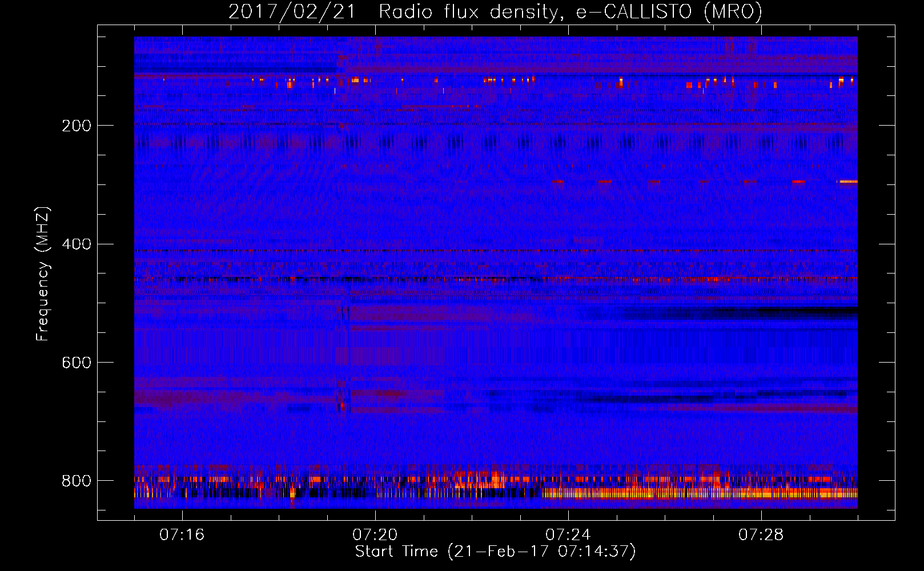Click the '07:20' time tick label

[375, 535]
